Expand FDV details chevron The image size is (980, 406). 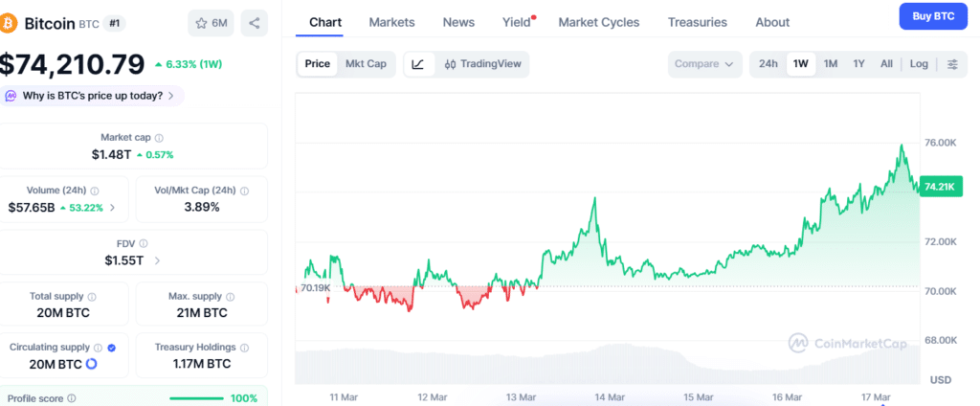tap(157, 260)
